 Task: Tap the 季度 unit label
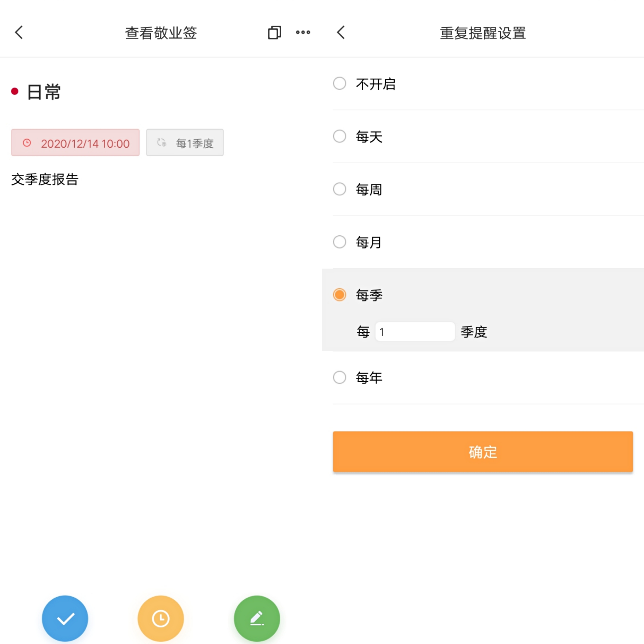pos(474,332)
